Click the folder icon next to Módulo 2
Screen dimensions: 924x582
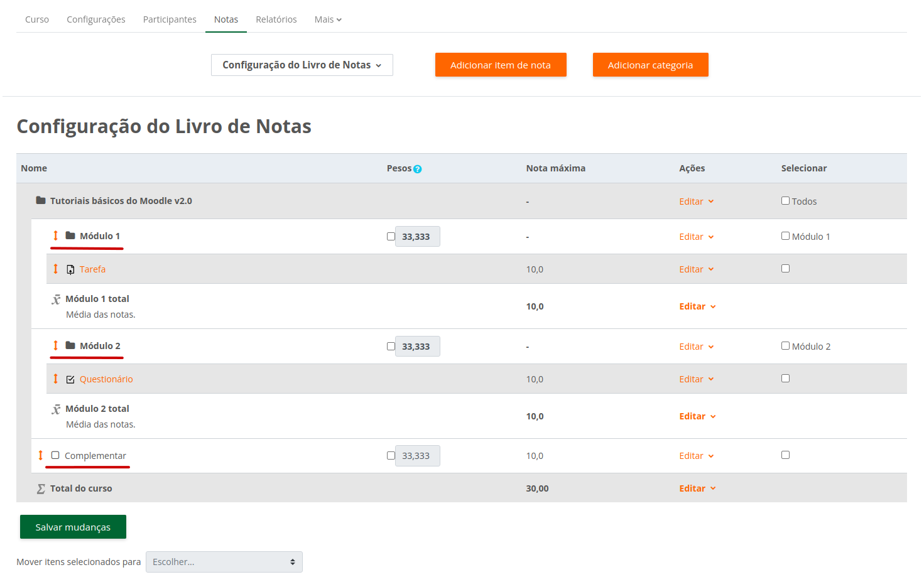click(69, 345)
